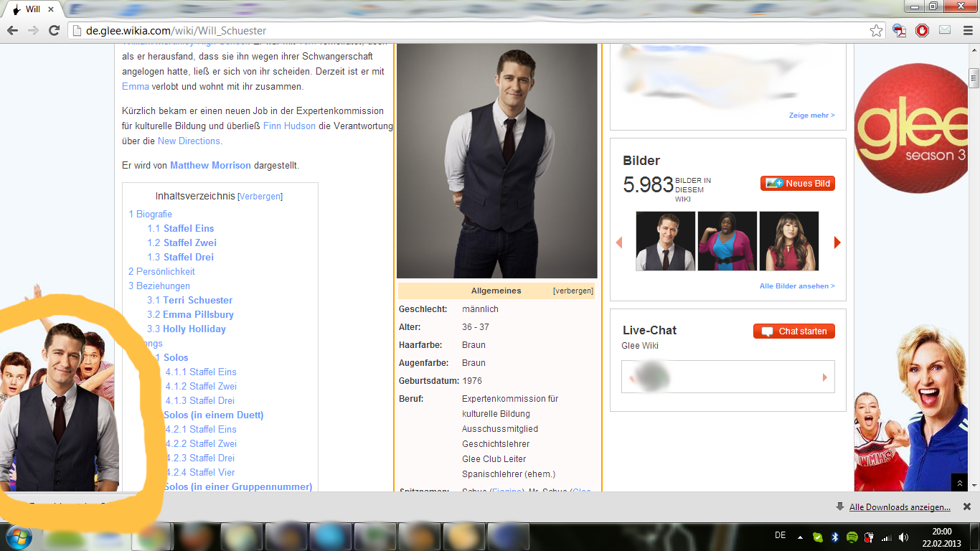
Task: Click the Neues Bild button
Action: point(798,184)
